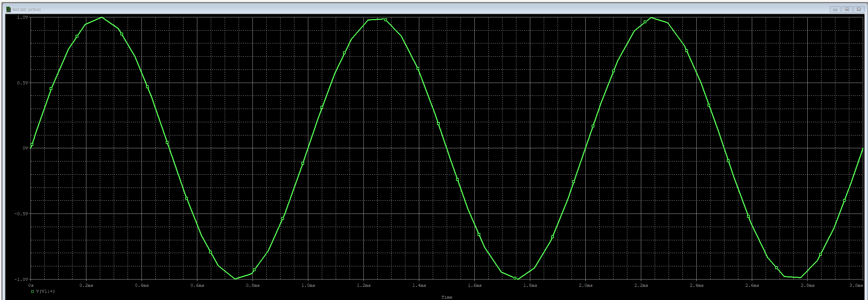Click the 2.8ms x-axis label
This screenshot has width=868, height=300.
tap(808, 285)
